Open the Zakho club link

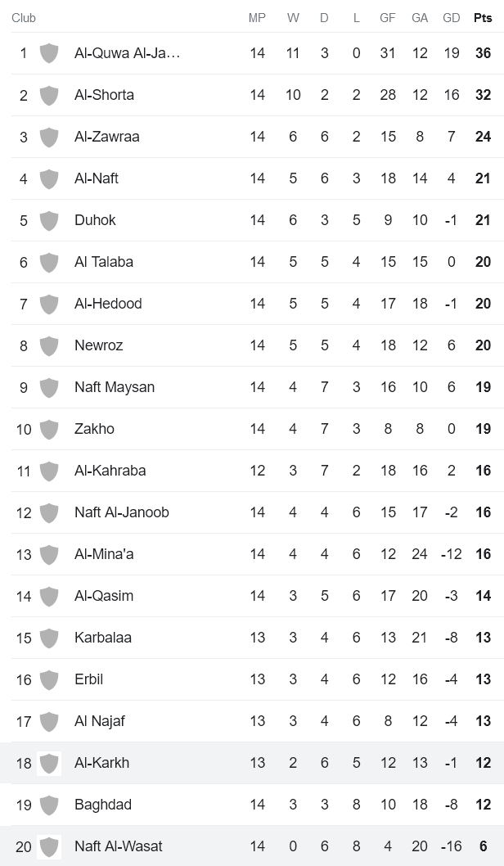(95, 429)
